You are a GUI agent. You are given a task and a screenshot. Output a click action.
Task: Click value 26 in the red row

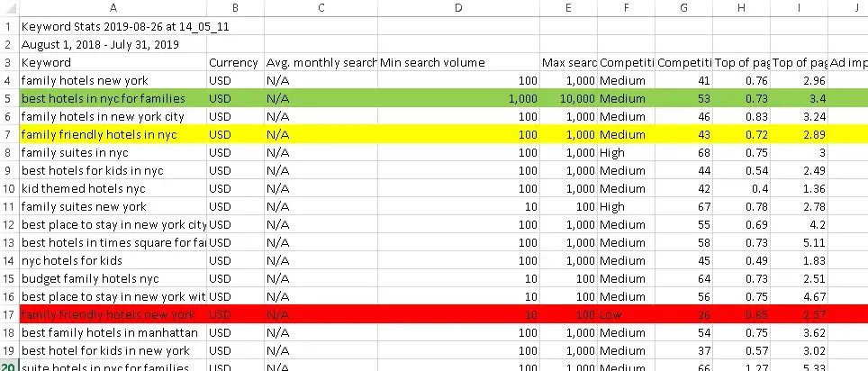coord(683,314)
